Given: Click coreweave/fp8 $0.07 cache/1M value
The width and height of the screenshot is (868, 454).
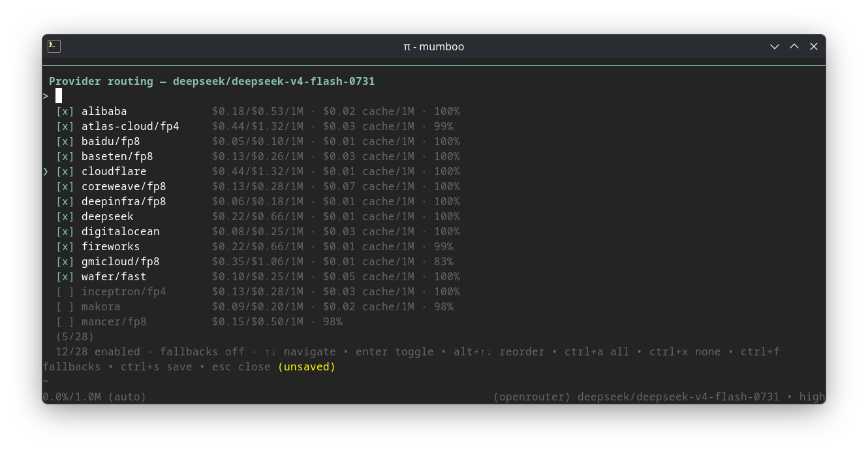Looking at the screenshot, I should pyautogui.click(x=369, y=186).
